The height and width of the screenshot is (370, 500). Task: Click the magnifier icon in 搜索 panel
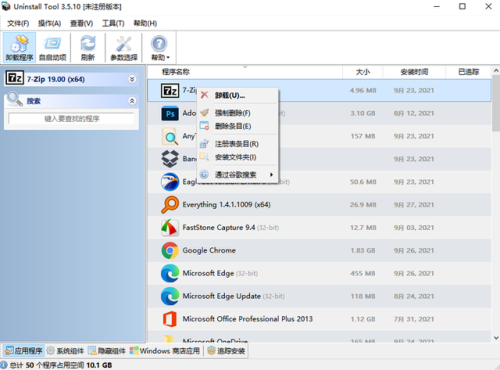tap(15, 99)
